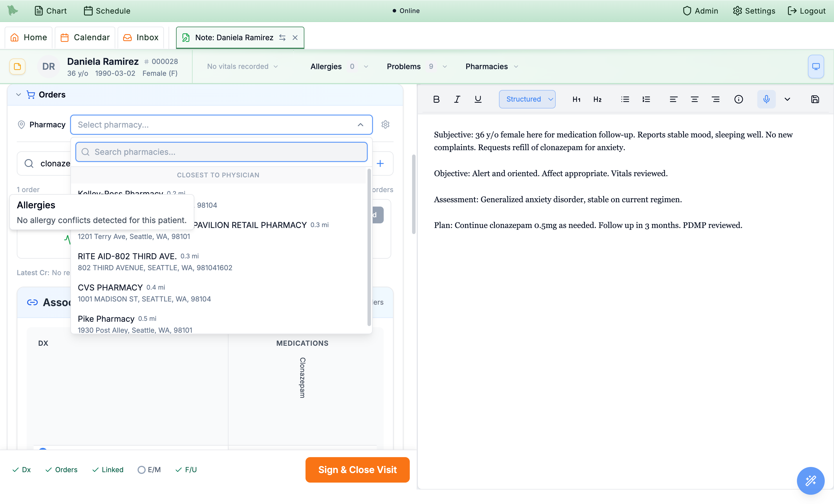
Task: Click the Search pharmacies field
Action: point(221,152)
